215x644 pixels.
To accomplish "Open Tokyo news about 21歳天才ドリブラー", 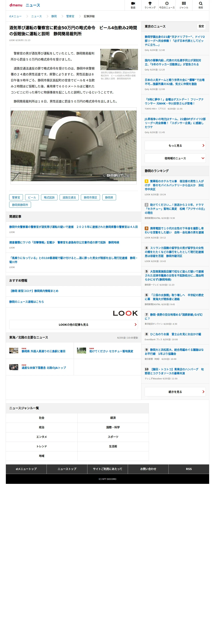I will pyautogui.click(x=175, y=41).
